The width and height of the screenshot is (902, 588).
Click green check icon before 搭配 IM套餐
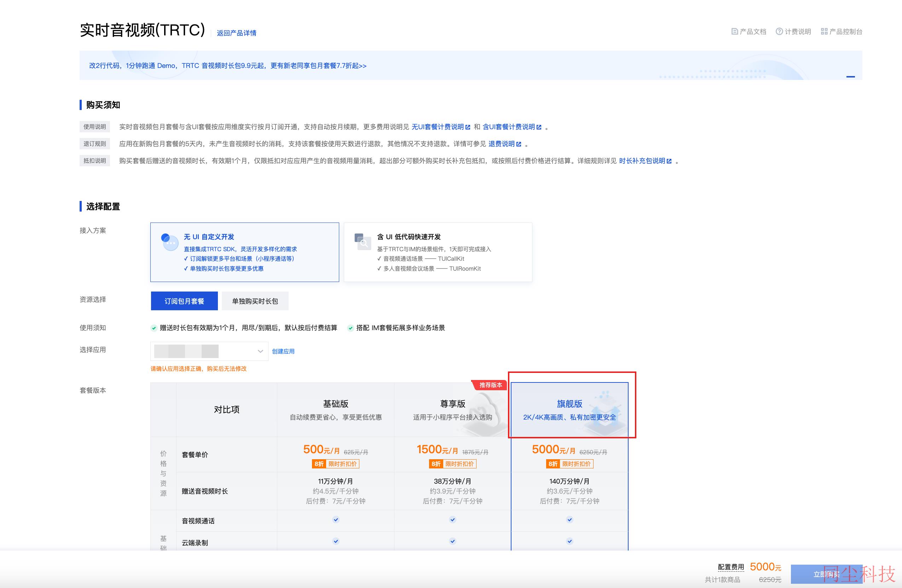click(x=351, y=328)
